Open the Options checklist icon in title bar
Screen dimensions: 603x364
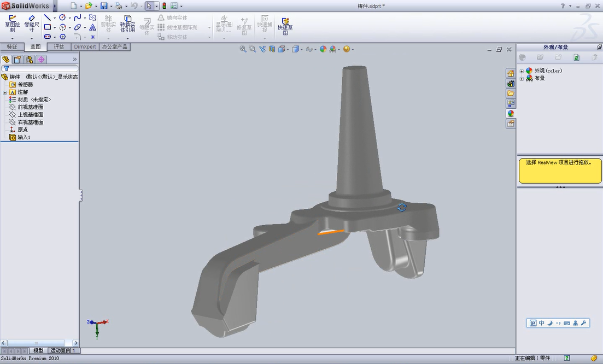pos(174,6)
